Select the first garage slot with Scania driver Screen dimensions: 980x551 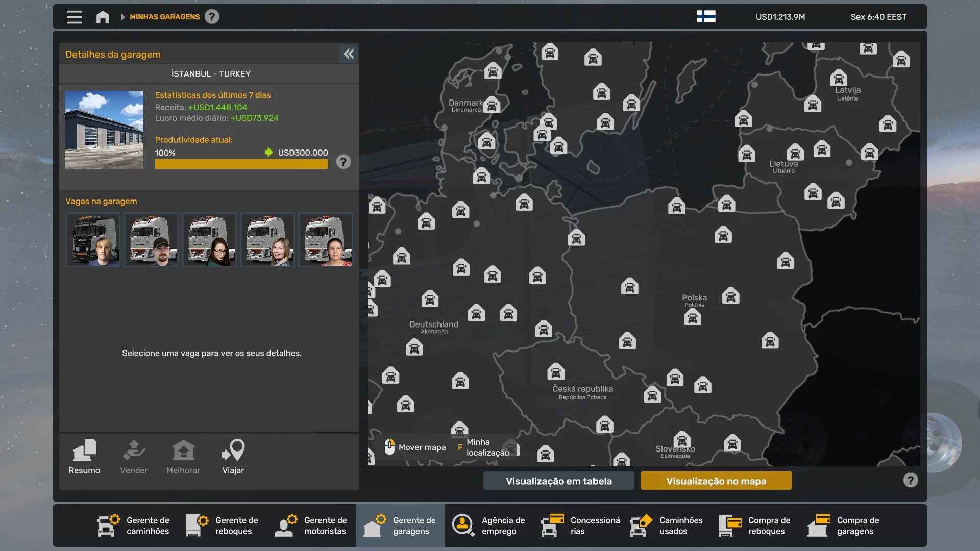(x=93, y=240)
